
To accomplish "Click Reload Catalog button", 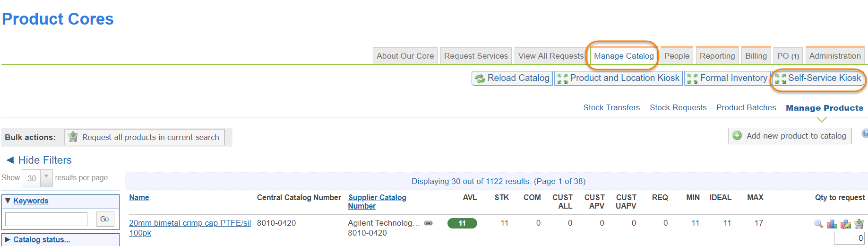I will [x=512, y=78].
